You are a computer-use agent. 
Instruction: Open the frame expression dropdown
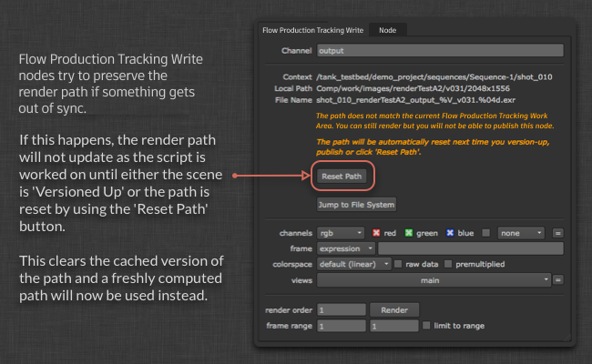coord(346,248)
